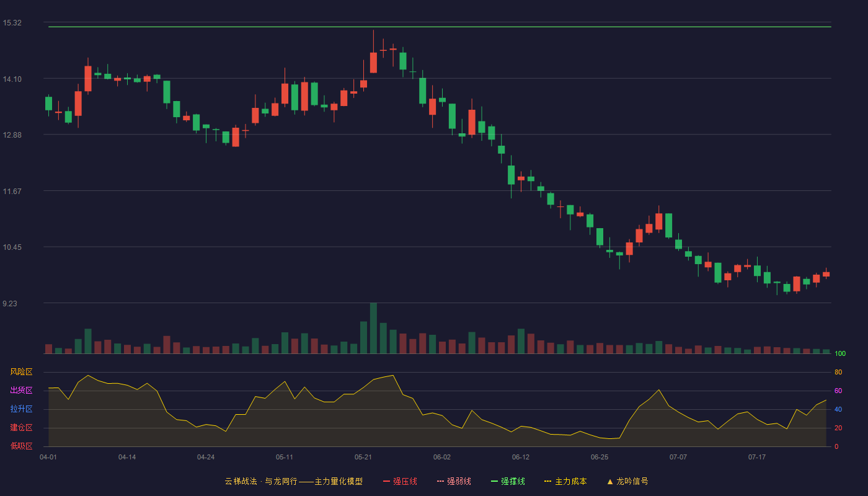This screenshot has width=868, height=496.
Task: Toggle the 主力成本 legend item
Action: tap(565, 481)
